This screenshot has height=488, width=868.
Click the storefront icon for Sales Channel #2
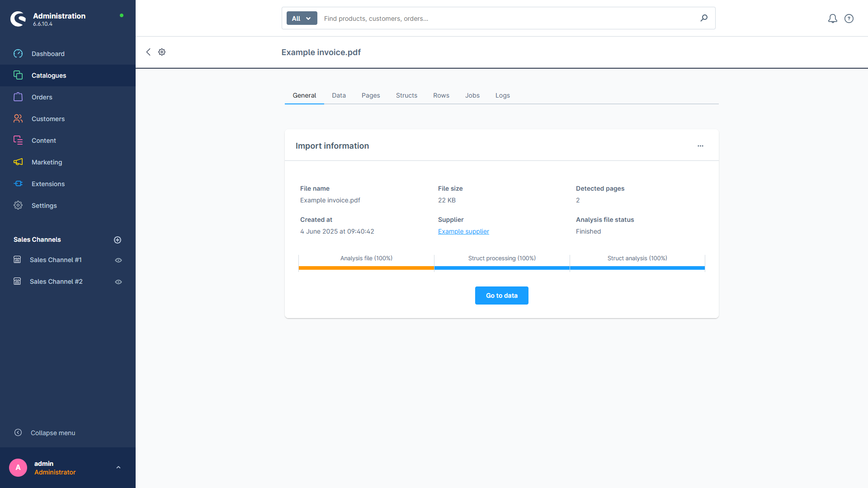[x=17, y=282]
